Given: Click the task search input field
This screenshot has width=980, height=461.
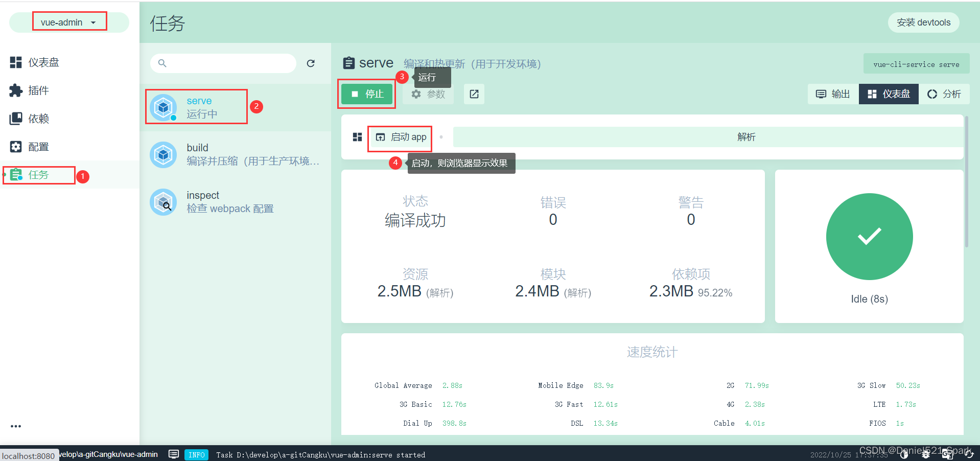Looking at the screenshot, I should [223, 63].
